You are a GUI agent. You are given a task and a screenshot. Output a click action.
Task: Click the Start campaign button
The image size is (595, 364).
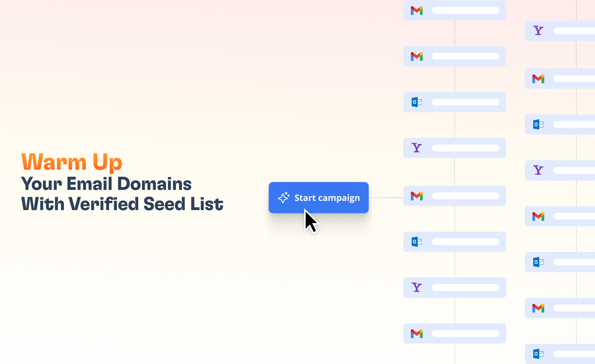click(x=318, y=198)
